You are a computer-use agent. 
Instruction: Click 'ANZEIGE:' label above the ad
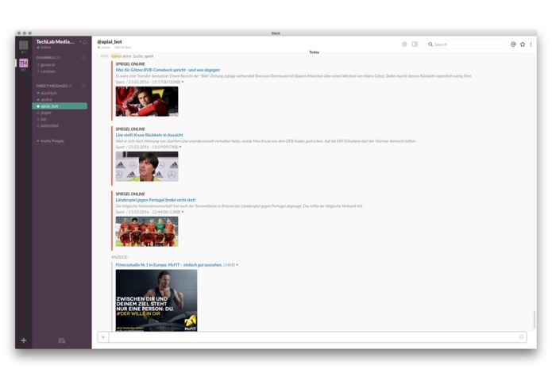coord(120,257)
